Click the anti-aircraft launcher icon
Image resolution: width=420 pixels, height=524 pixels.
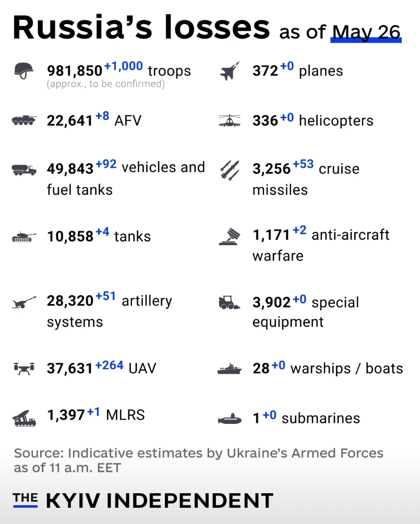230,237
